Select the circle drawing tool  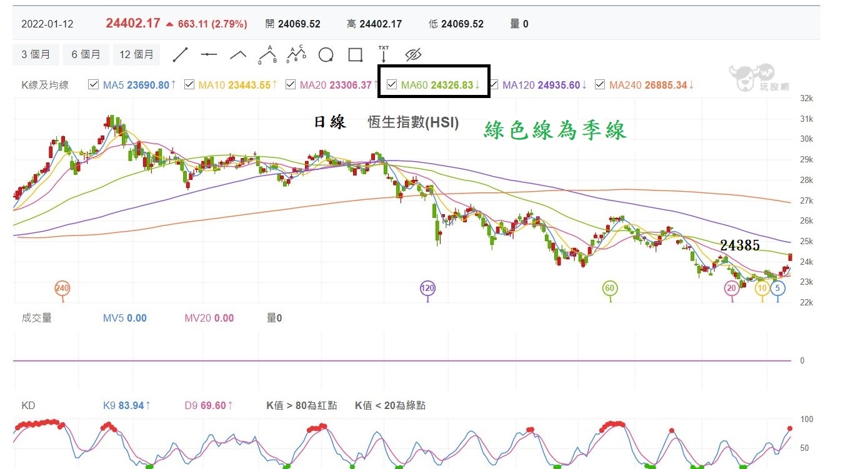[325, 54]
